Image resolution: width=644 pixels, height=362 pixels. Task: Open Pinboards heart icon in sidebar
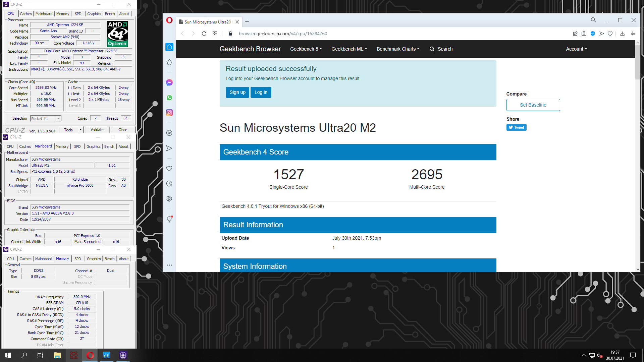169,168
